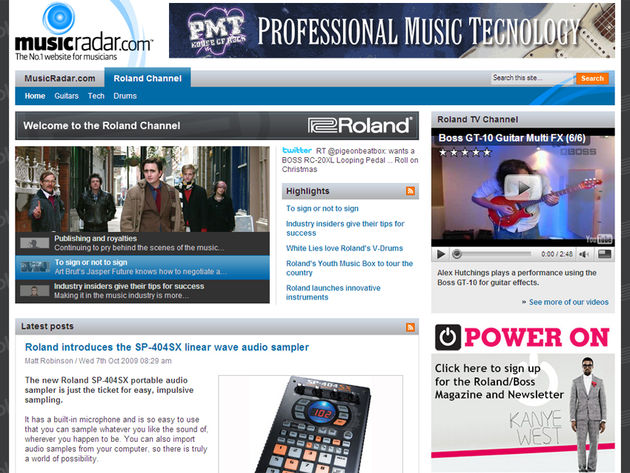Select the Publishing and royalties story
The image size is (630, 473).
[x=142, y=243]
